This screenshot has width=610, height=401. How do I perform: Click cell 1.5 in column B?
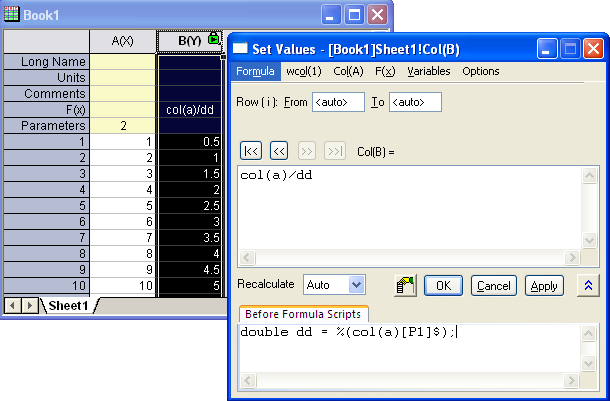click(190, 173)
